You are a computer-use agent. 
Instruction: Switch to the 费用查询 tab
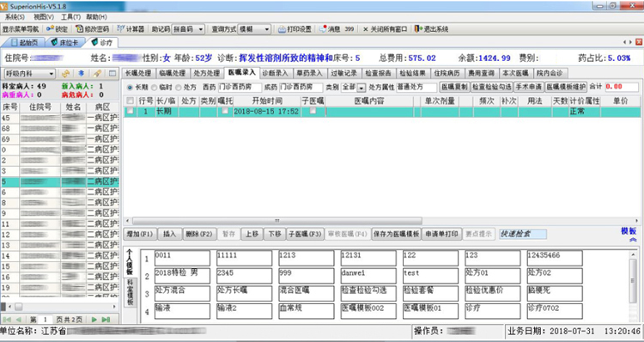(482, 73)
